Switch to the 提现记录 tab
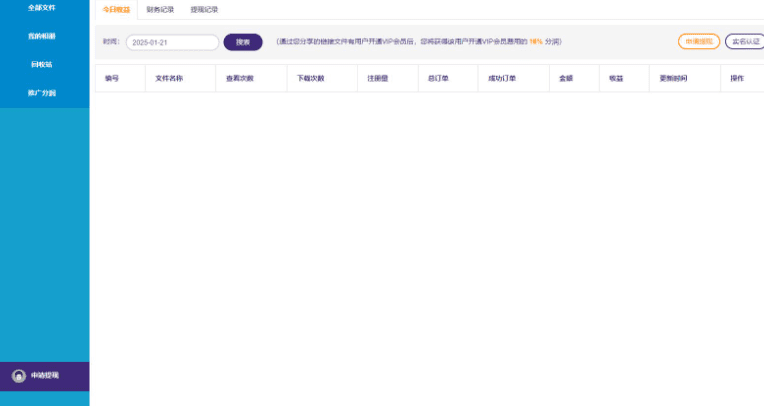Viewport: 764px width, 414px height. [x=204, y=10]
